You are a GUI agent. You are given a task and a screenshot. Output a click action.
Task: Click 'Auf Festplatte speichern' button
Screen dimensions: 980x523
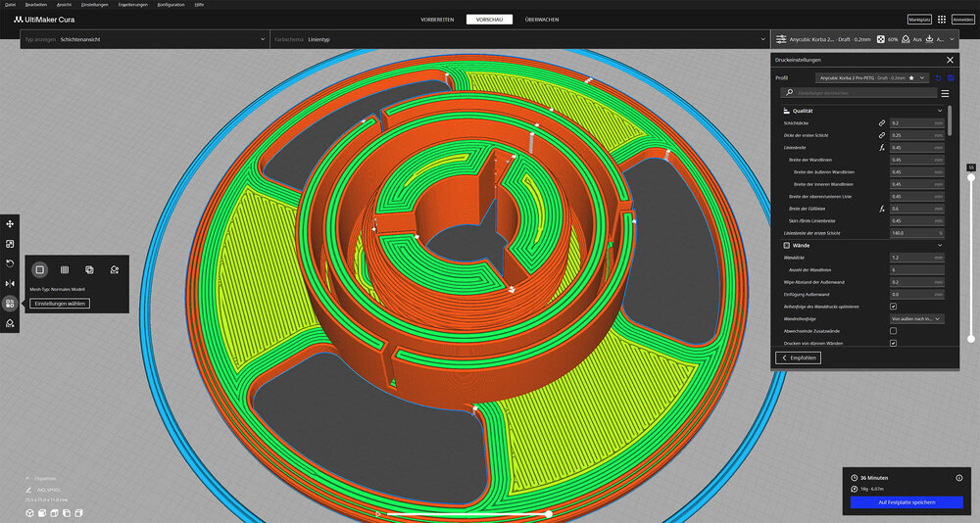coord(906,502)
